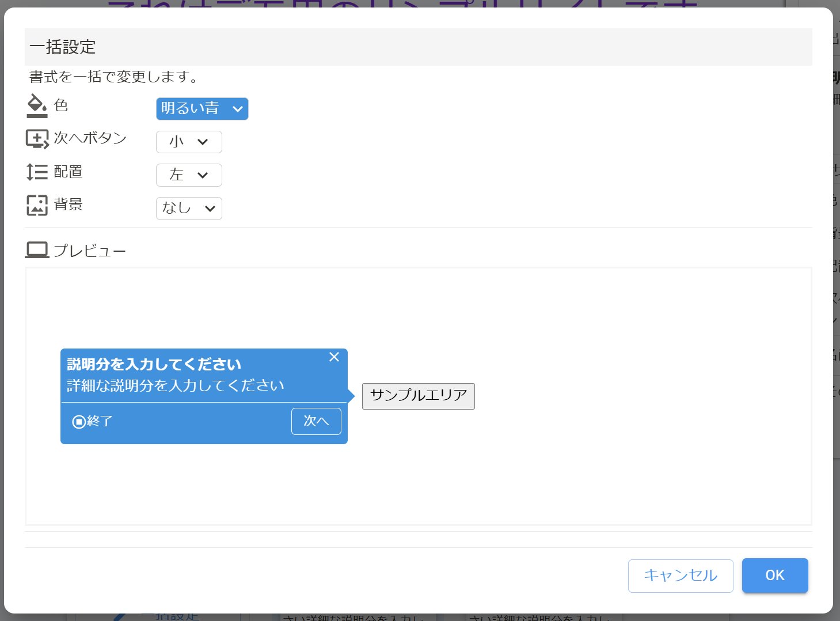Screen dimensions: 840x621
Task: Click the paint bucket color icon
Action: pos(37,106)
